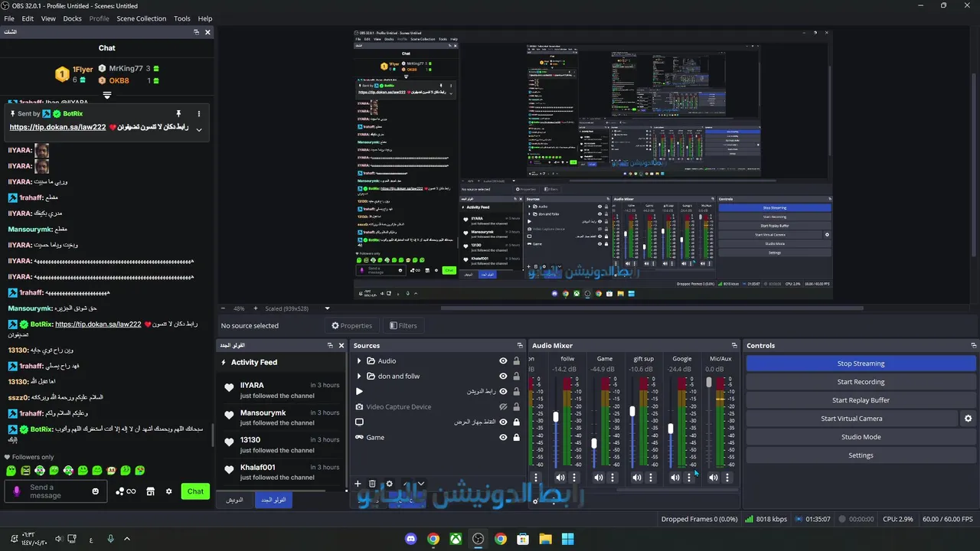The height and width of the screenshot is (551, 980).
Task: Toggle visibility of Game source
Action: [x=503, y=438]
